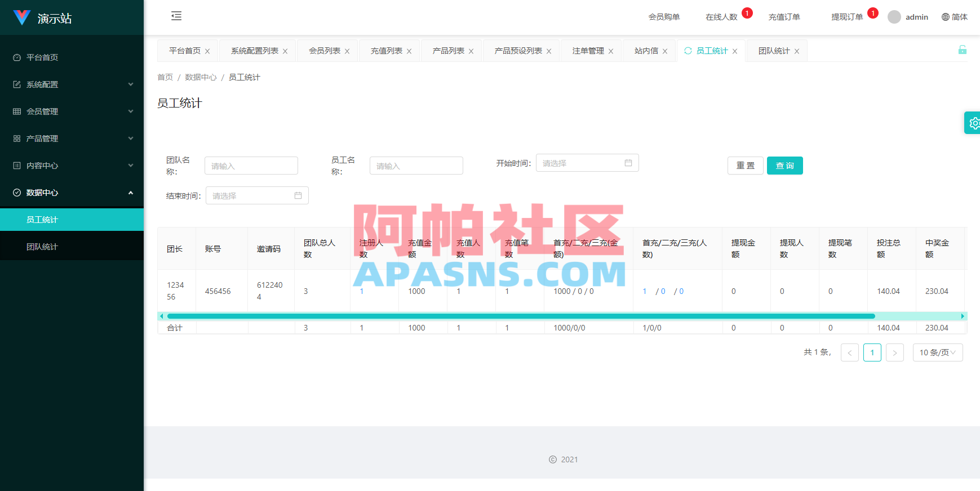Go to the previous page arrow
Screen dimensions: 980x491
point(850,352)
